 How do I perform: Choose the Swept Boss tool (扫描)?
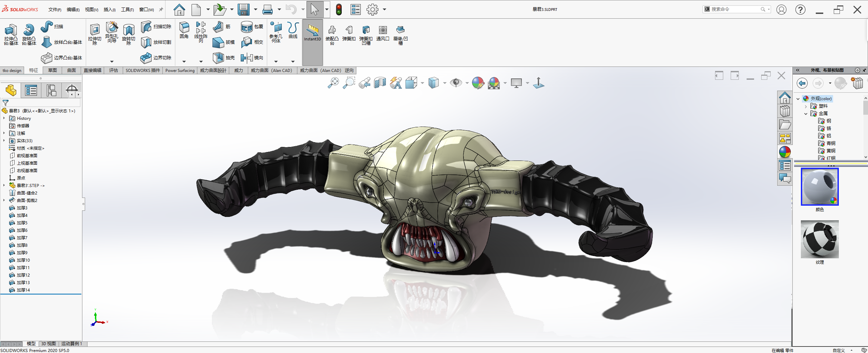[x=52, y=26]
